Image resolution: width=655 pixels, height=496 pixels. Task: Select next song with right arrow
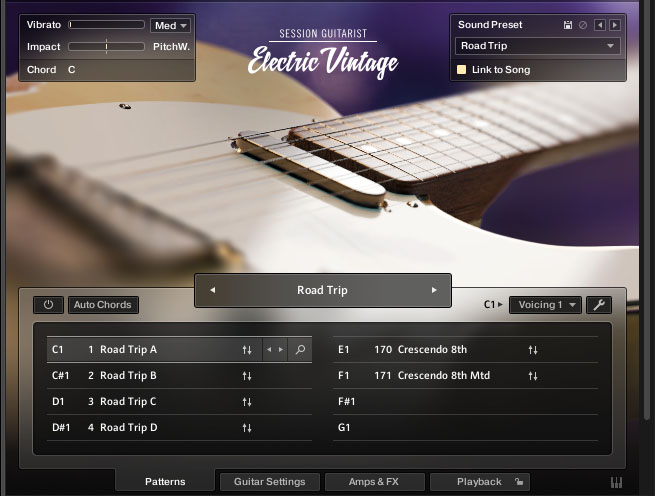coord(434,290)
